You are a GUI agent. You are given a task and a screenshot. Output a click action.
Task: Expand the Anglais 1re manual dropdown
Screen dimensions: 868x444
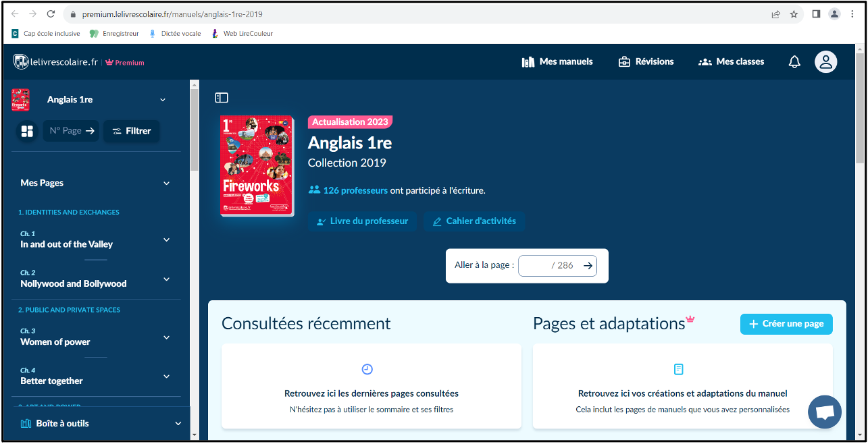coord(162,100)
